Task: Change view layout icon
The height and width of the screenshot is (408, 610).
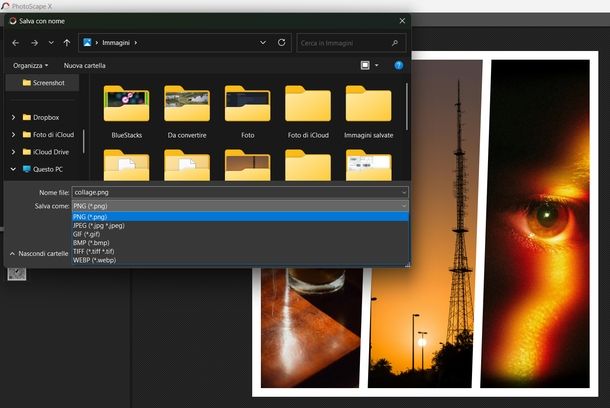Action: coord(365,65)
